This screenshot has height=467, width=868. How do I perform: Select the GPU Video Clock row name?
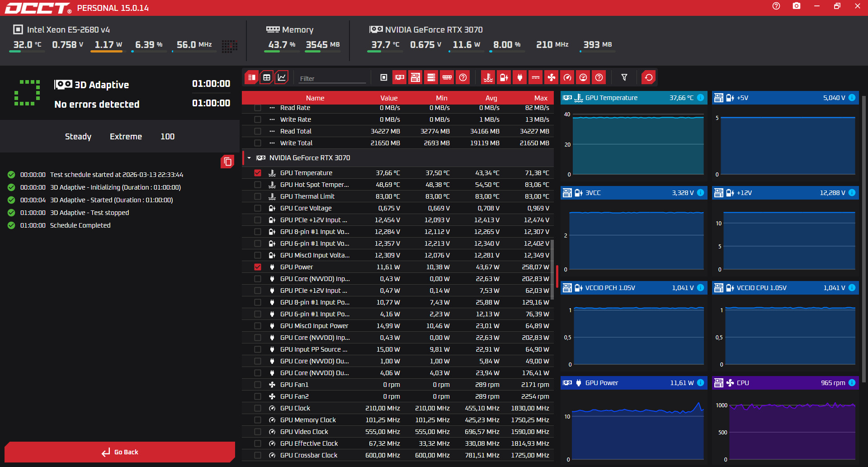pos(304,432)
